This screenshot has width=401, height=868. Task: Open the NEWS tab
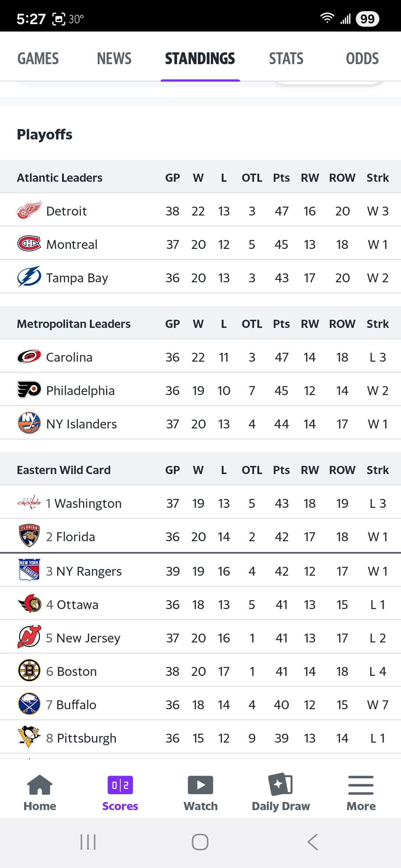click(114, 59)
